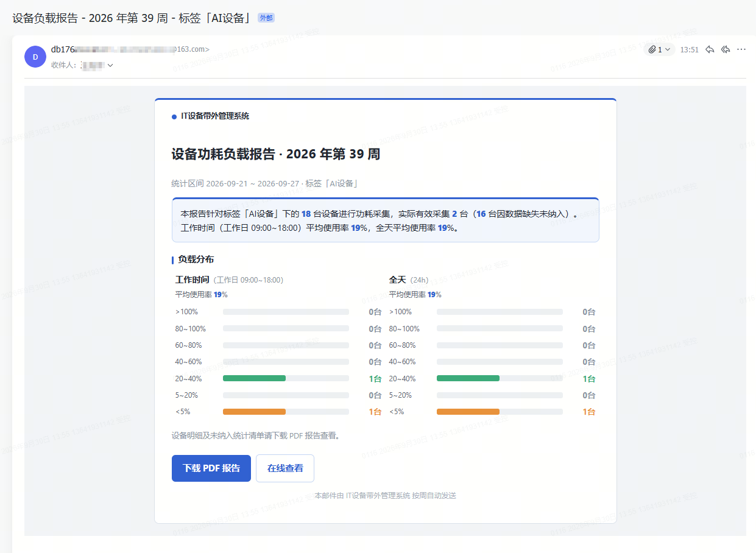
Task: Click the 13:51 timestamp
Action: pyautogui.click(x=690, y=50)
